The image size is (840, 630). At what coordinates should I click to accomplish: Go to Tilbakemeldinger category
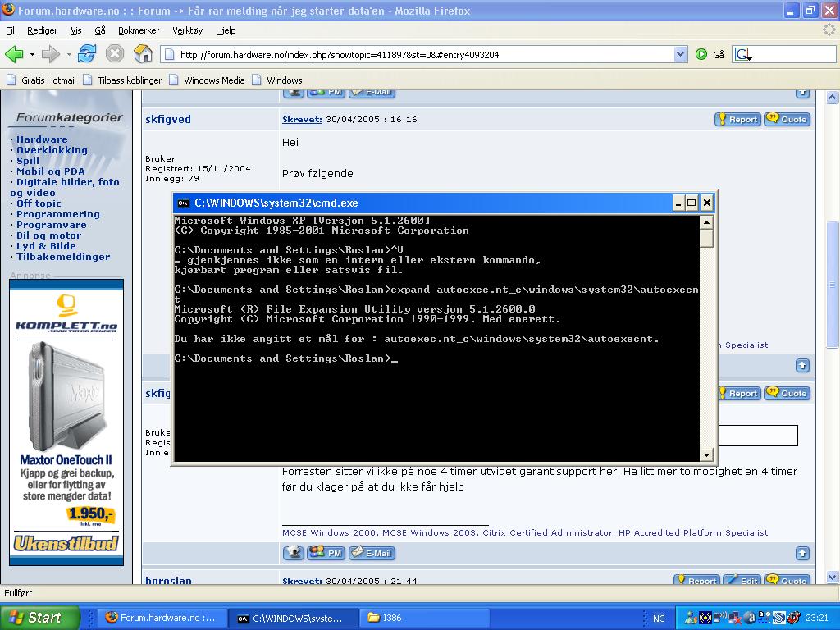tap(63, 257)
